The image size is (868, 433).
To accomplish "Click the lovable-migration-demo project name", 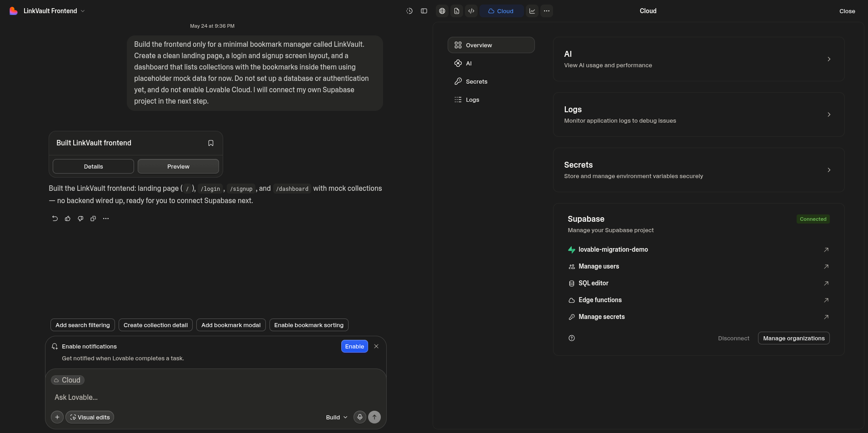I will pyautogui.click(x=613, y=249).
